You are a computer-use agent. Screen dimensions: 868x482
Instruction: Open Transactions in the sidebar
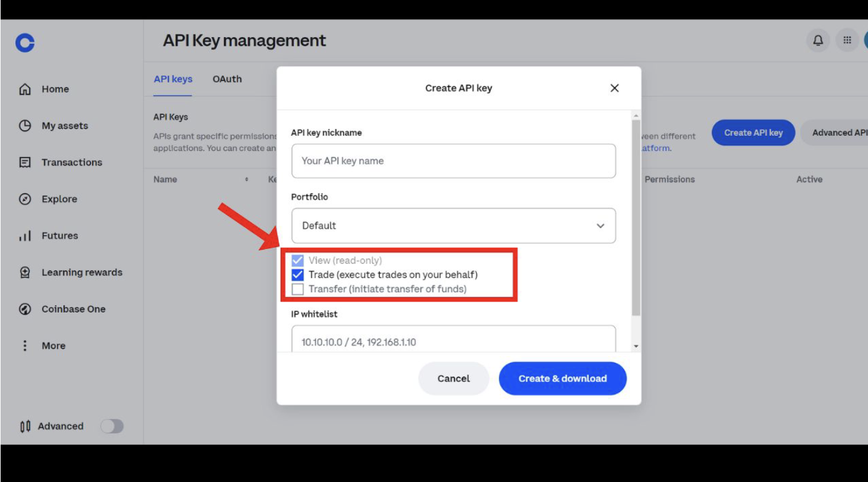(72, 163)
